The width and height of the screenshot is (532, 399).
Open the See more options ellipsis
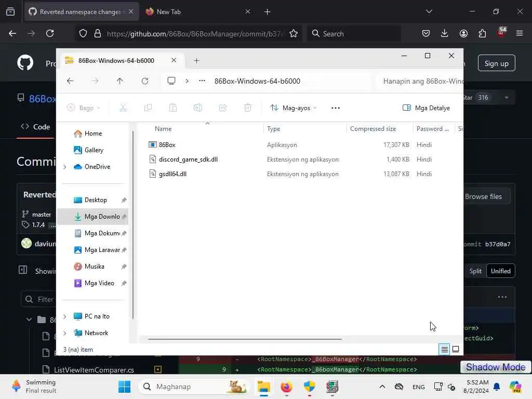(x=336, y=108)
